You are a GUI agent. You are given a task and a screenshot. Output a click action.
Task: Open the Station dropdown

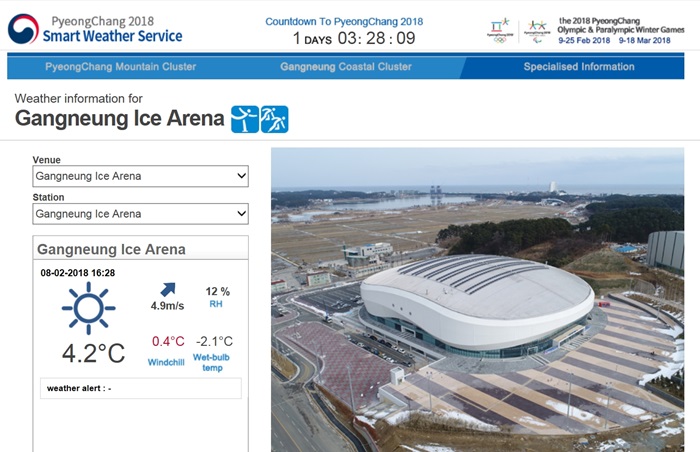140,214
